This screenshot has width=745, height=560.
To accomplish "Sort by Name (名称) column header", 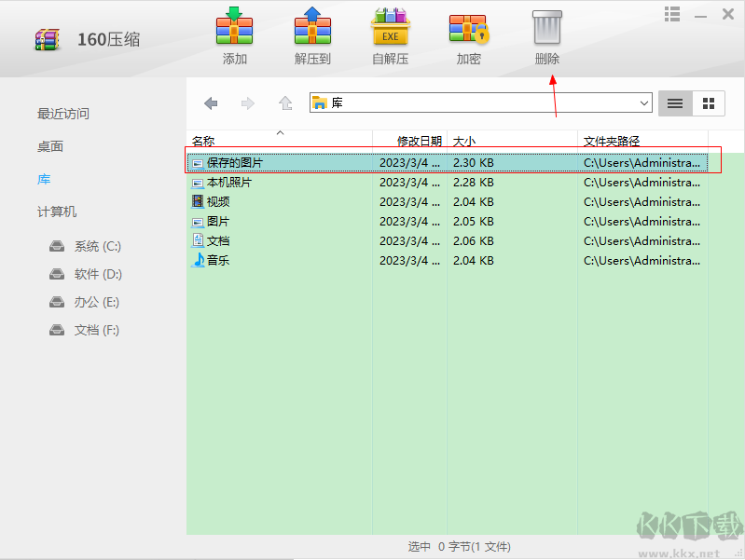I will coord(203,142).
